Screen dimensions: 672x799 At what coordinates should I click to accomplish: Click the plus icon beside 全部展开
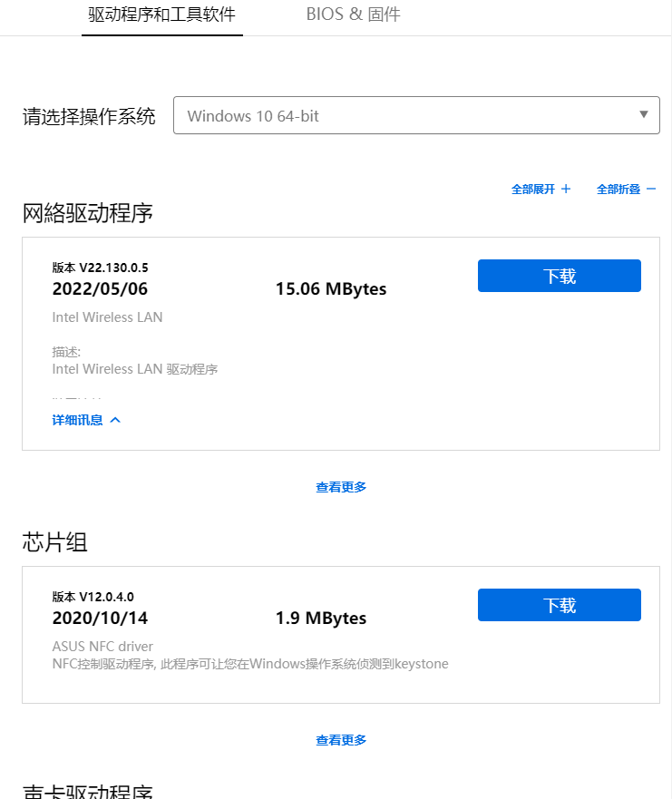(566, 190)
